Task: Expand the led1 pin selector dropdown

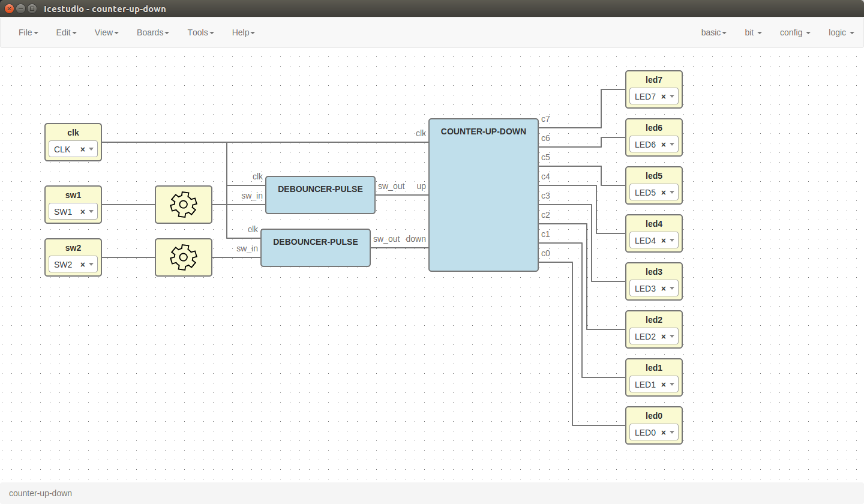Action: click(x=672, y=385)
